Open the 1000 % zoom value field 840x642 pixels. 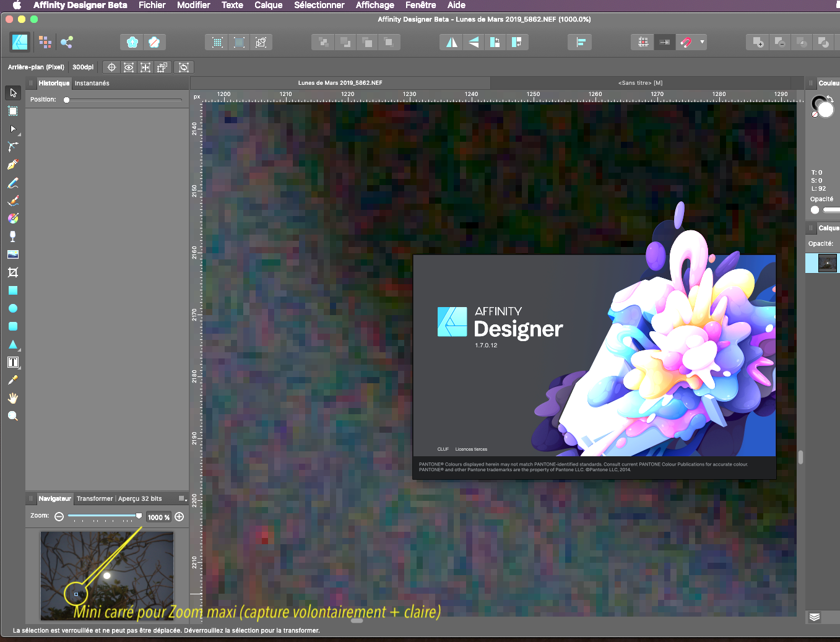click(159, 517)
